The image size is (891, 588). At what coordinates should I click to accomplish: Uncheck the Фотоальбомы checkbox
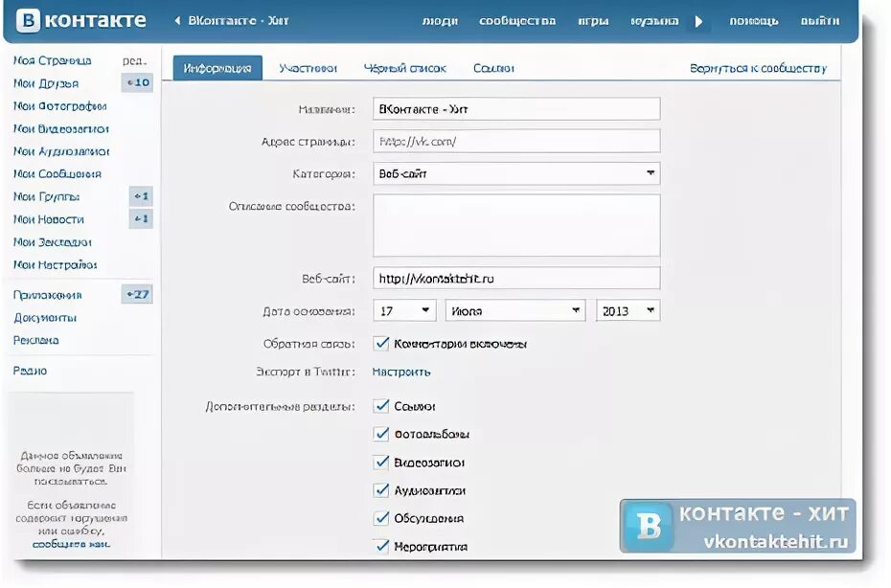tap(380, 434)
